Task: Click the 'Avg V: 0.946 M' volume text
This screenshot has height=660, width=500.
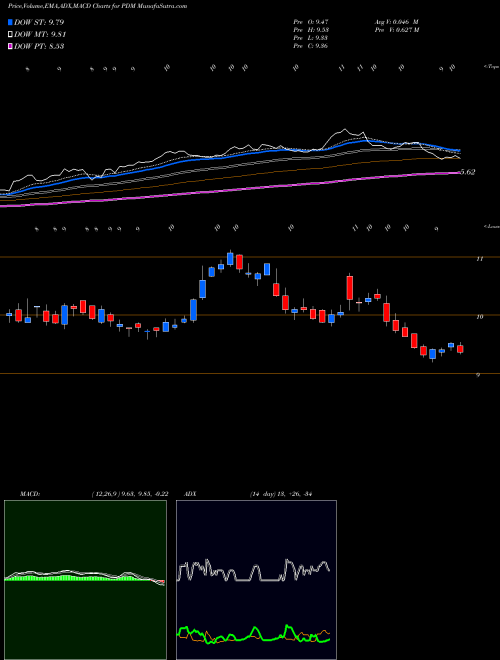Action: [x=396, y=21]
